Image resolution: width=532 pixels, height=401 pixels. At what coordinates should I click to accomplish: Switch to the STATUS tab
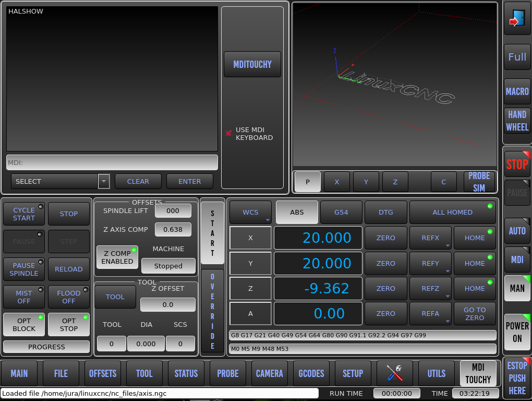186,373
